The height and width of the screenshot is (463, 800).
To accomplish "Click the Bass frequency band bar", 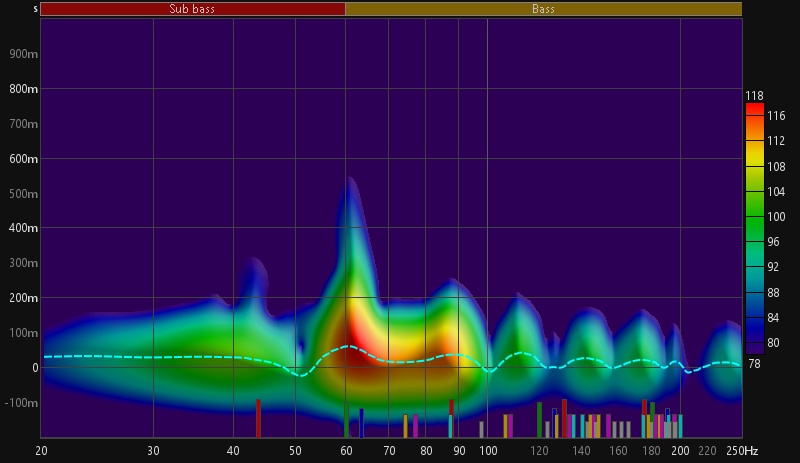I will 543,9.
